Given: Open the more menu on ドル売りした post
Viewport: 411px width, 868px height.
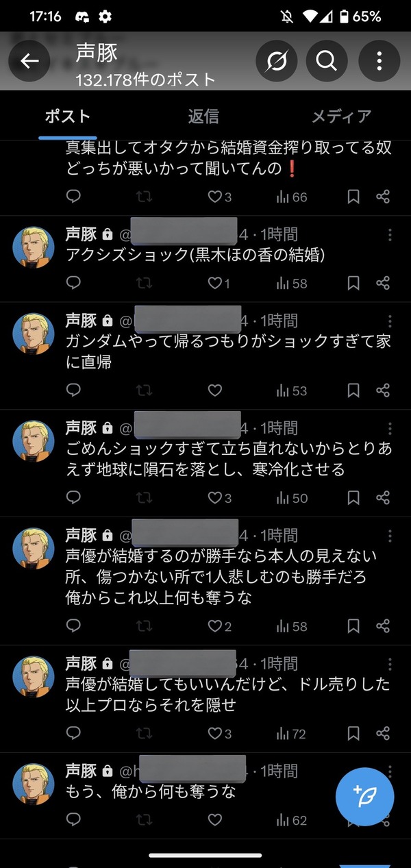Looking at the screenshot, I should (390, 665).
